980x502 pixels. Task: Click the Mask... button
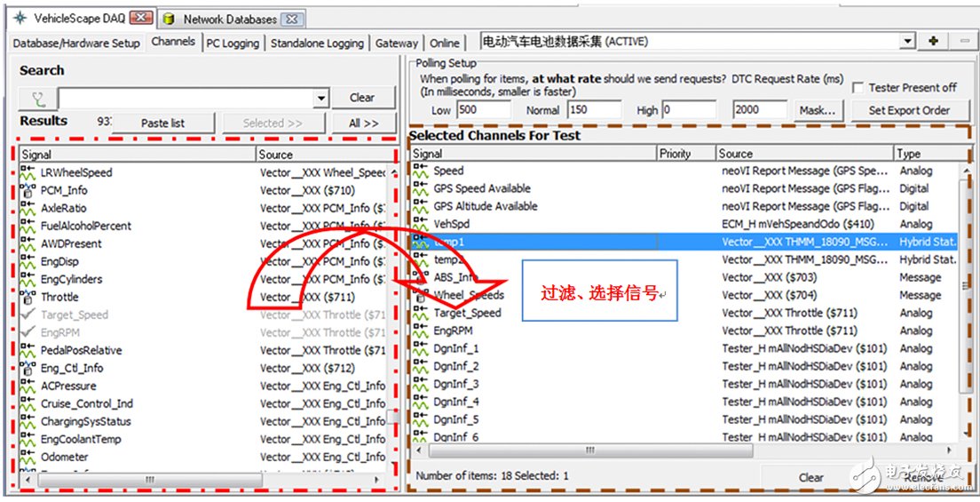pos(818,111)
